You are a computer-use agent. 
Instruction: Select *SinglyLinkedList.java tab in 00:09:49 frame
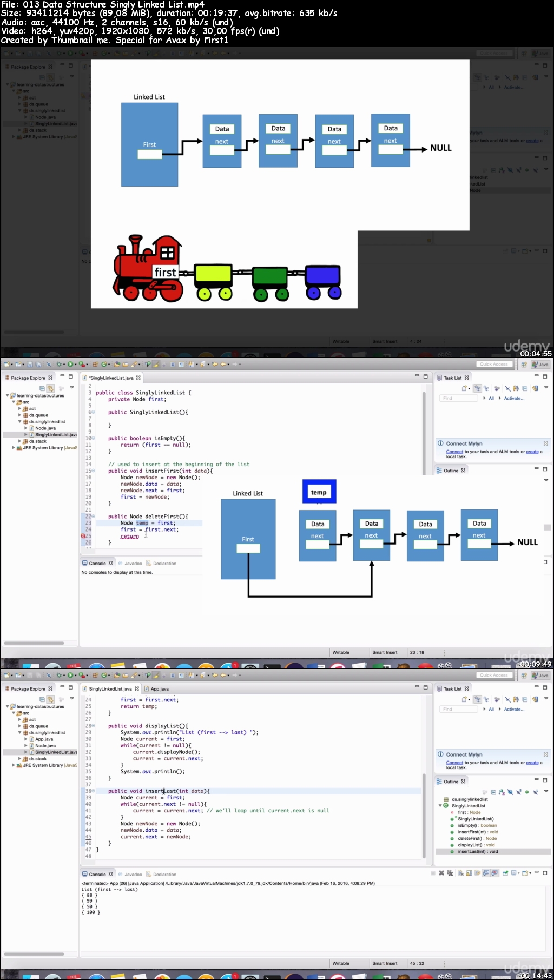click(111, 378)
